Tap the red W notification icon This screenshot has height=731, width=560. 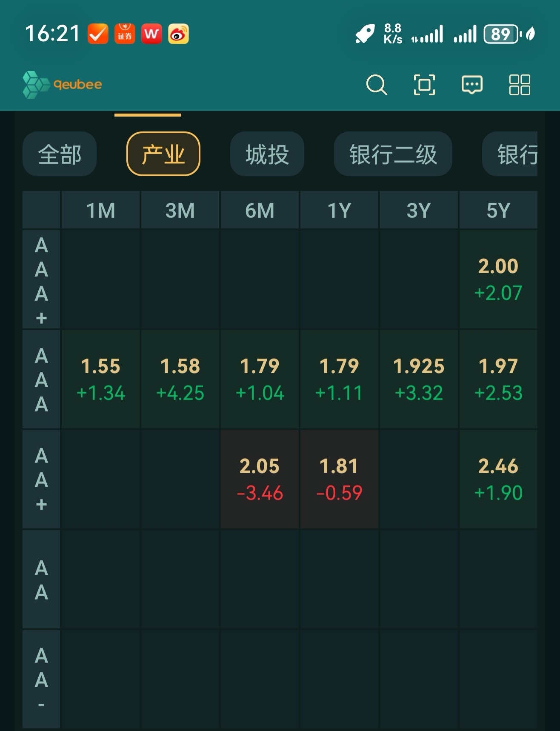[151, 34]
